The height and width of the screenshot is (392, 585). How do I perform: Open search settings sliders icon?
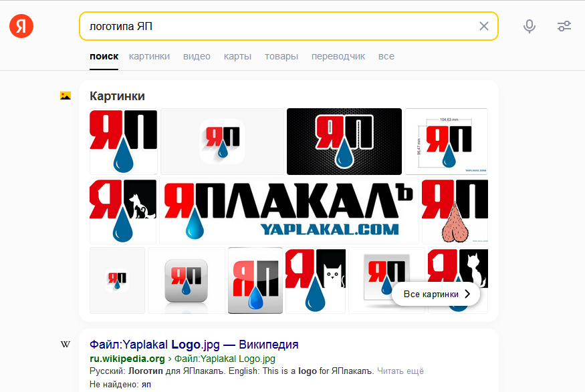pos(564,26)
